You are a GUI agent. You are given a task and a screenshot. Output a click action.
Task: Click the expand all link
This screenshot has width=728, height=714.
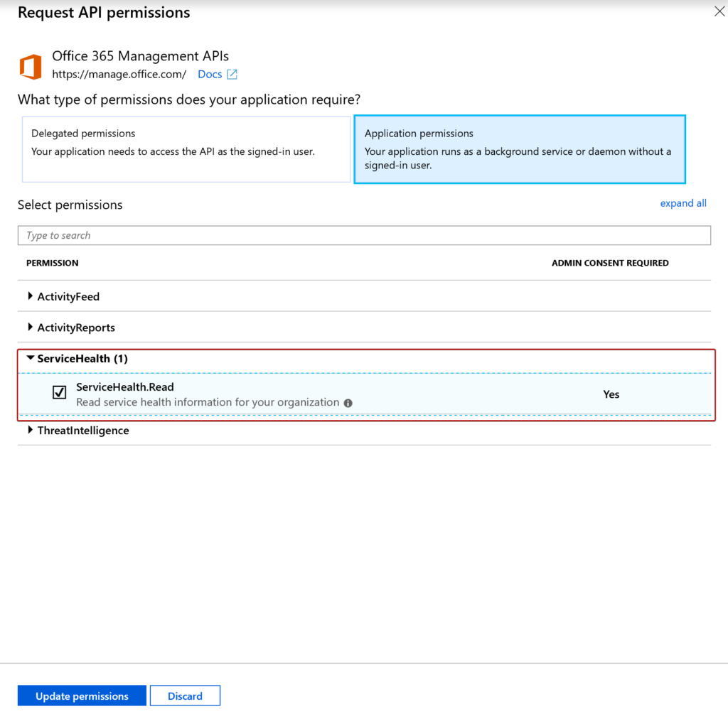tap(682, 203)
